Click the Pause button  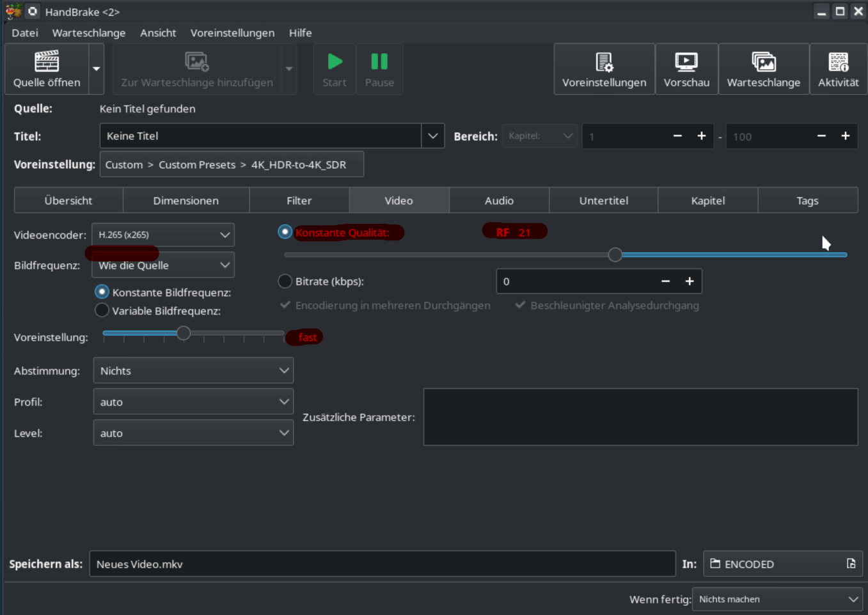click(379, 69)
